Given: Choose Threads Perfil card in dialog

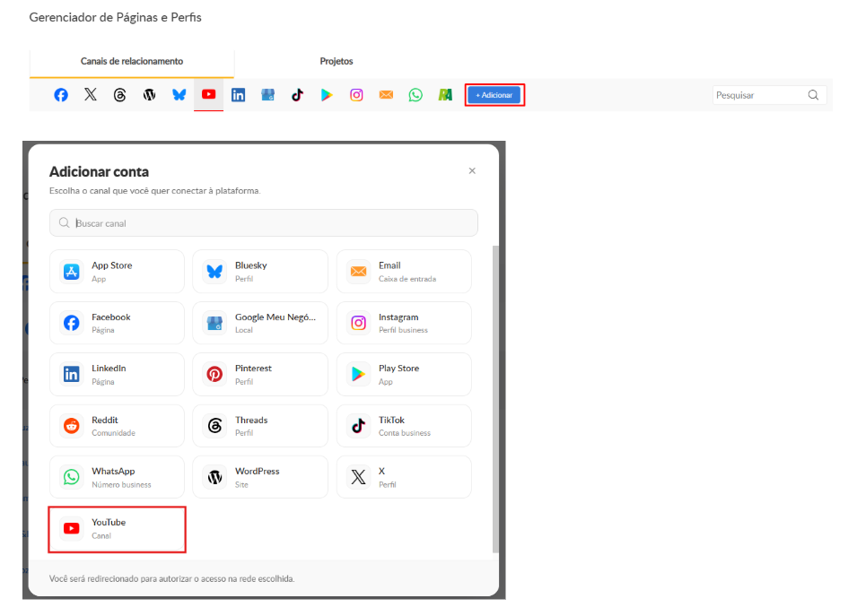Looking at the screenshot, I should pos(260,426).
